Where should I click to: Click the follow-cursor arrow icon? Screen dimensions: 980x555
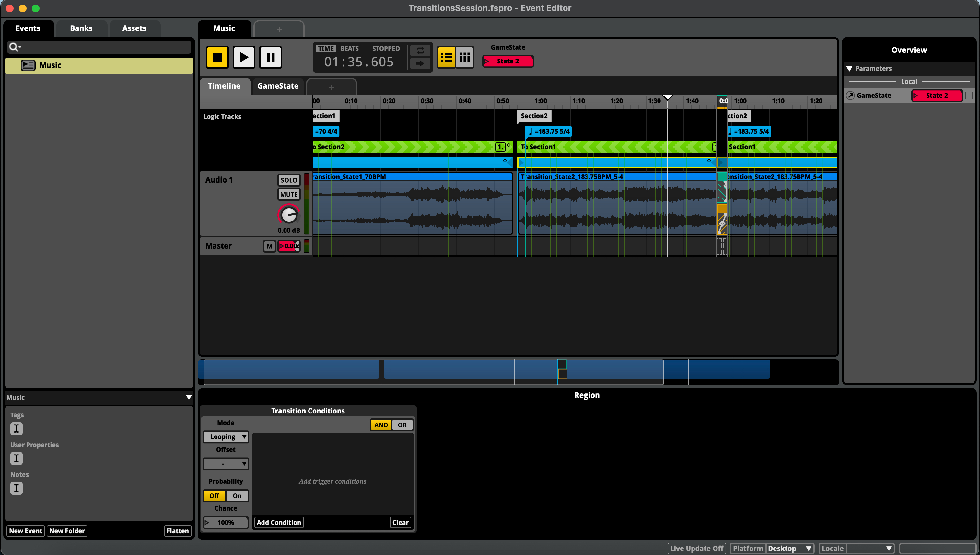point(420,63)
